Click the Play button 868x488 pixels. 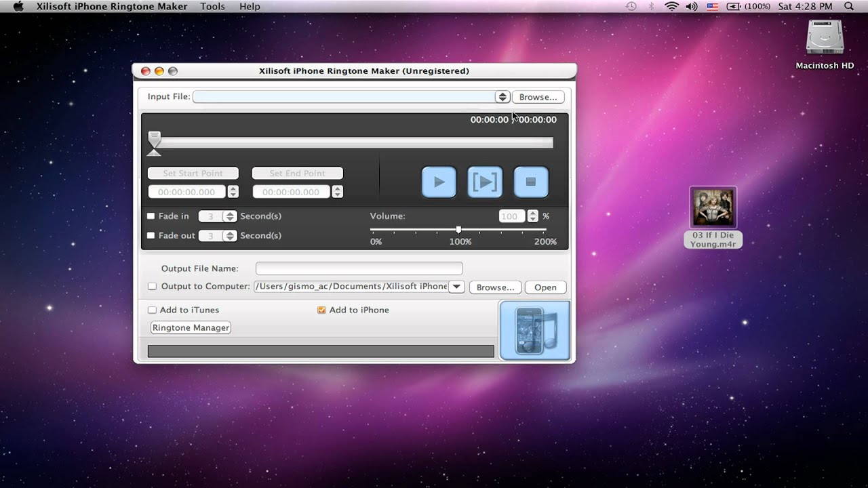pos(439,182)
